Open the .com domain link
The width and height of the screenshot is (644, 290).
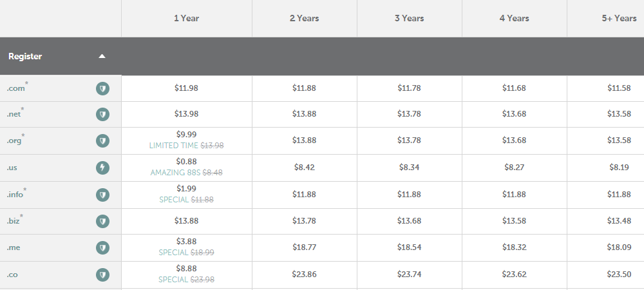coord(15,88)
